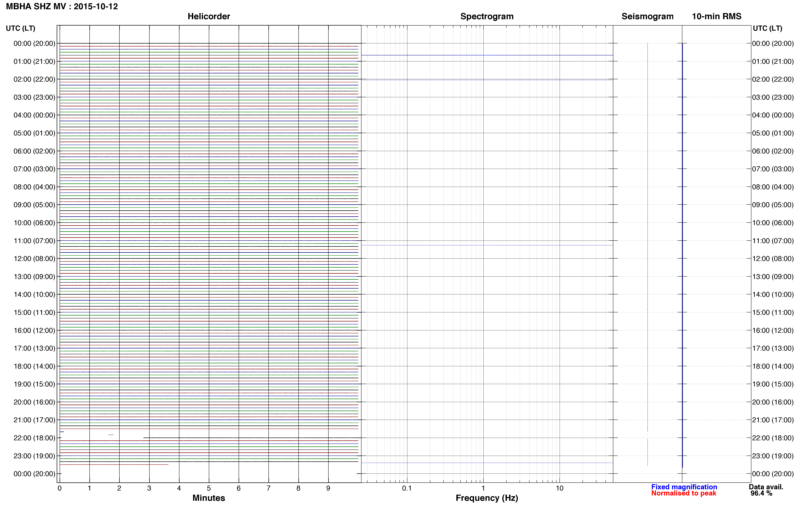Click the 7 tick on the Minutes axis
The height and width of the screenshot is (508, 812).
tap(269, 488)
